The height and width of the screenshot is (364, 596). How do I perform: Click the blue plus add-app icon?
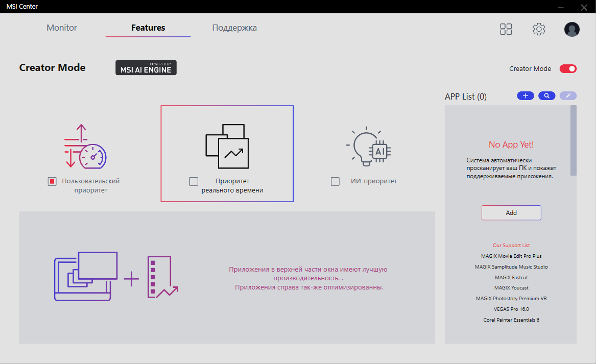click(x=526, y=96)
